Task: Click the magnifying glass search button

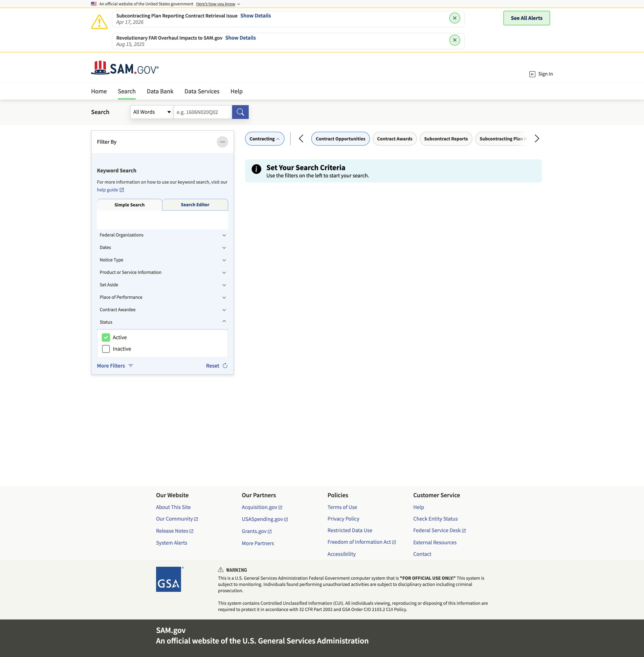Action: coord(240,112)
